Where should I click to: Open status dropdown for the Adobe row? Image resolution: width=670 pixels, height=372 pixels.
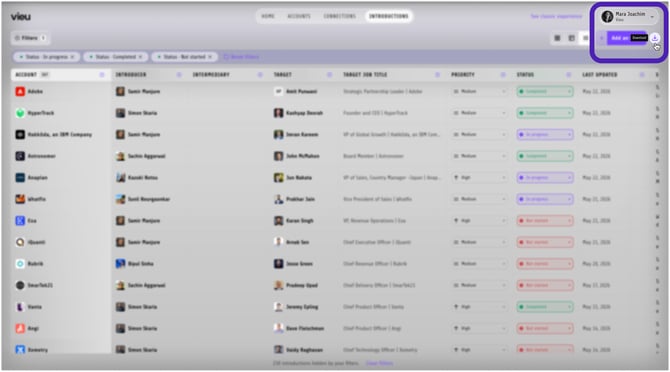(x=545, y=91)
